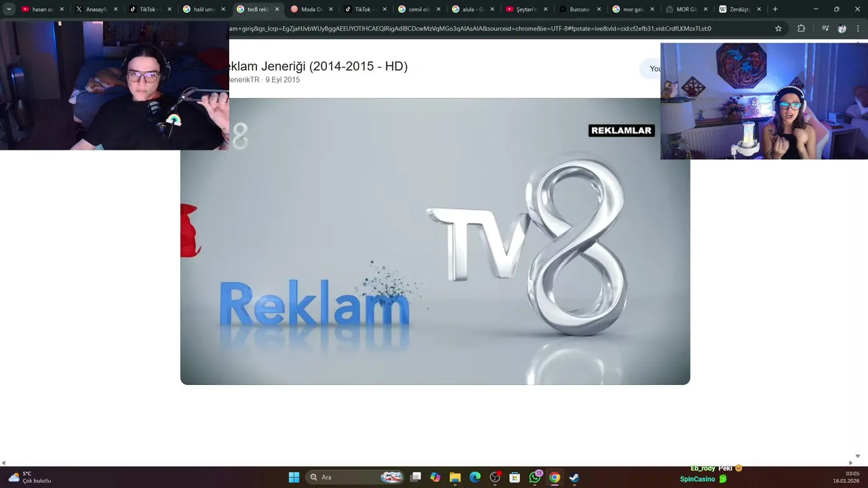Open Microsoft Store from the taskbar
This screenshot has width=868, height=488.
(515, 477)
